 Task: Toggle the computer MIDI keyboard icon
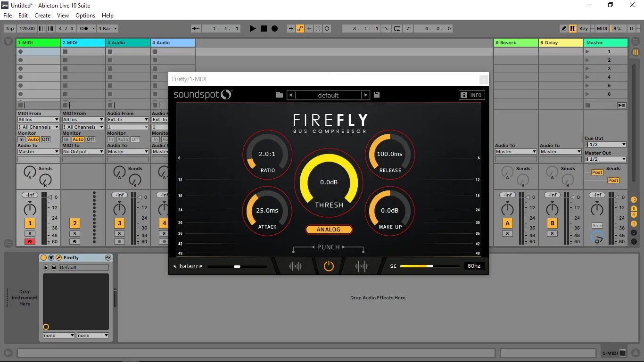tap(572, 29)
